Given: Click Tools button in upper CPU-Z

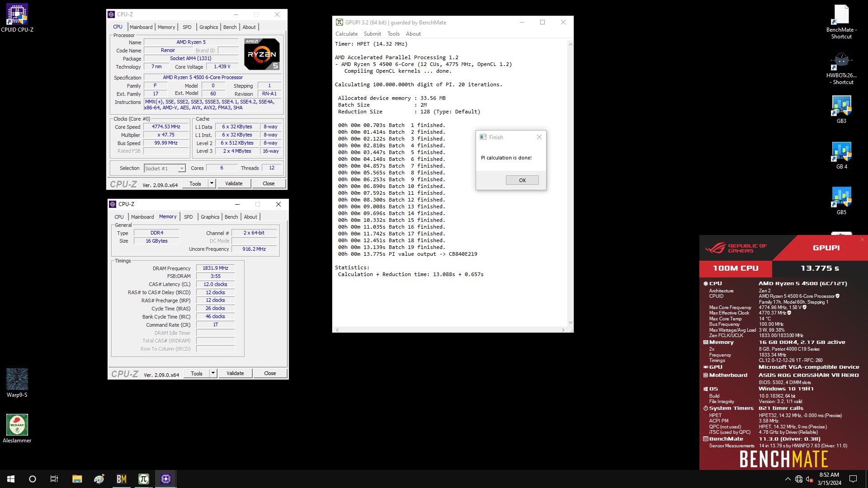Looking at the screenshot, I should [x=195, y=183].
